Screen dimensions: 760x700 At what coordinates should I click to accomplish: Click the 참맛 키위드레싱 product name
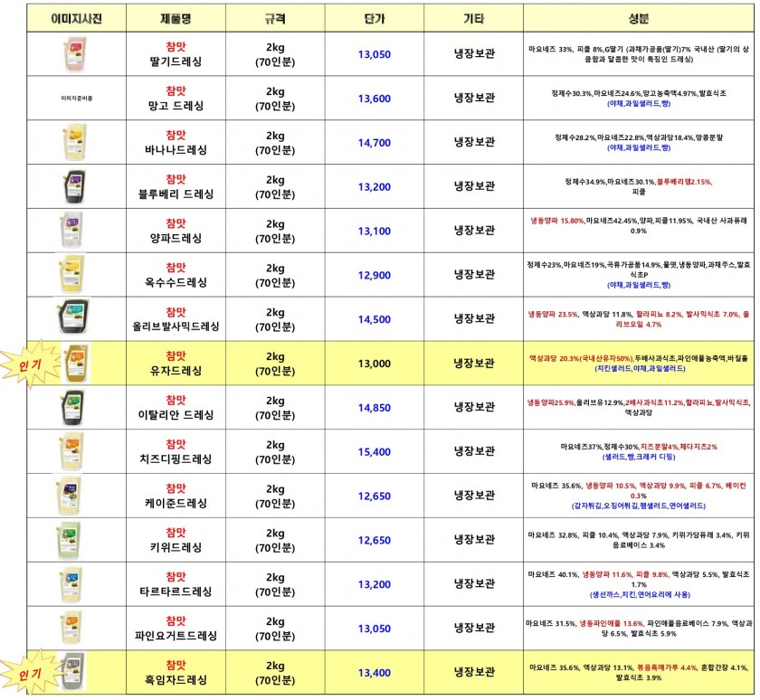click(176, 540)
